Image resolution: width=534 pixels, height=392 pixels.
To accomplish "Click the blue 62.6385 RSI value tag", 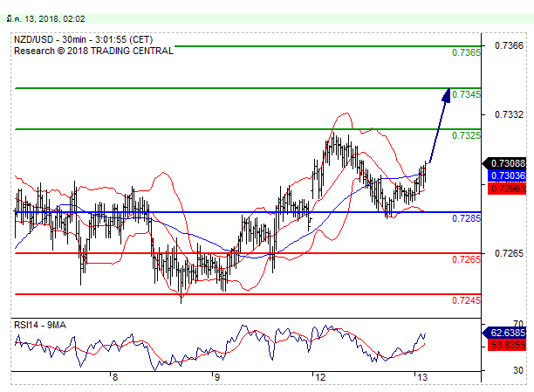I will tap(505, 333).
